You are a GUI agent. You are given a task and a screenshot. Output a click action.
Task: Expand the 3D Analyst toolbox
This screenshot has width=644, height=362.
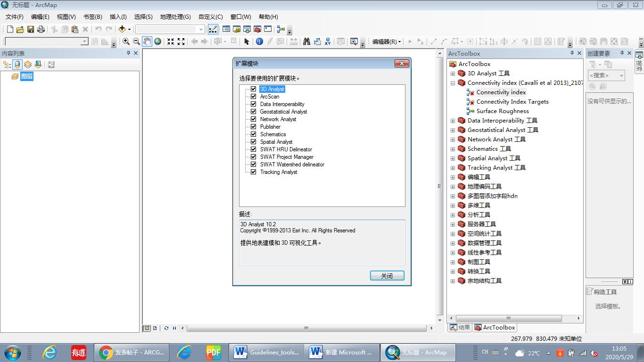[453, 74]
